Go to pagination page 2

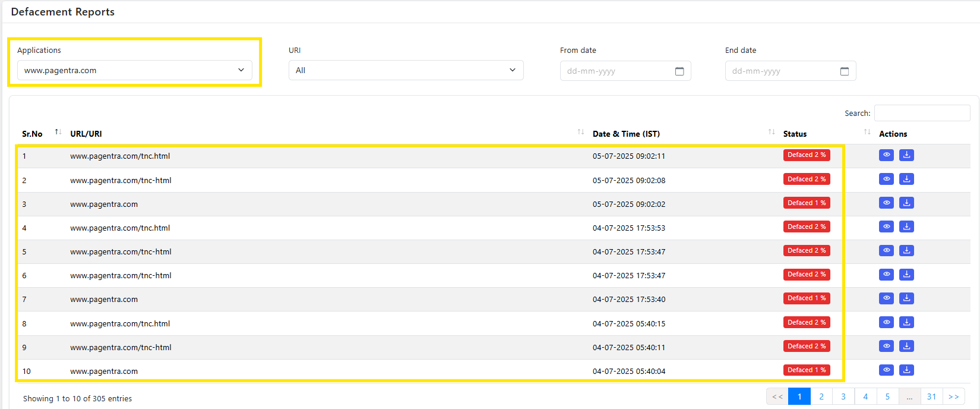(x=821, y=397)
